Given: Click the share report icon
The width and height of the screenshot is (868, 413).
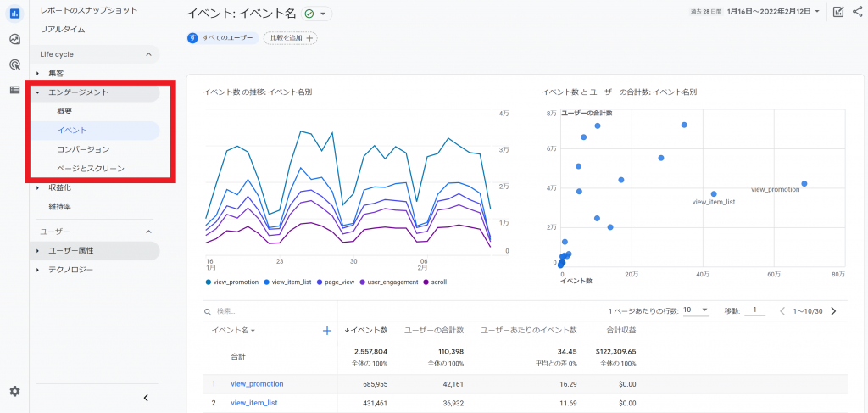Looking at the screenshot, I should [858, 12].
